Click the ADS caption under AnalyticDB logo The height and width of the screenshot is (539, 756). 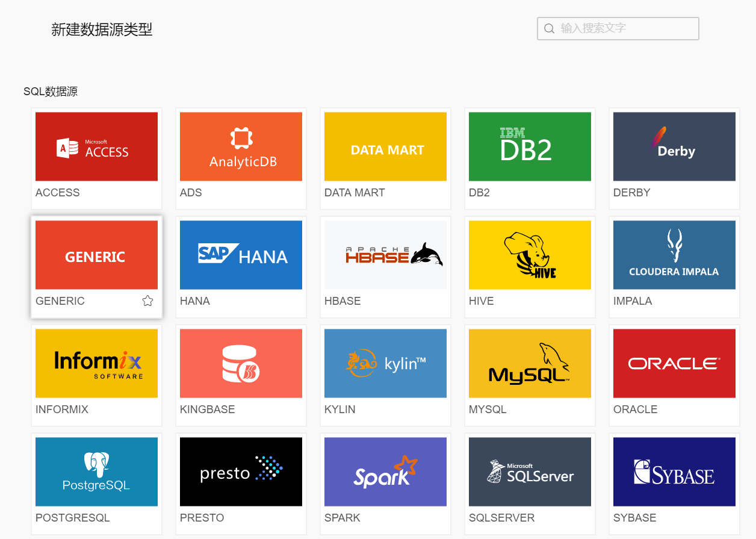tap(191, 193)
